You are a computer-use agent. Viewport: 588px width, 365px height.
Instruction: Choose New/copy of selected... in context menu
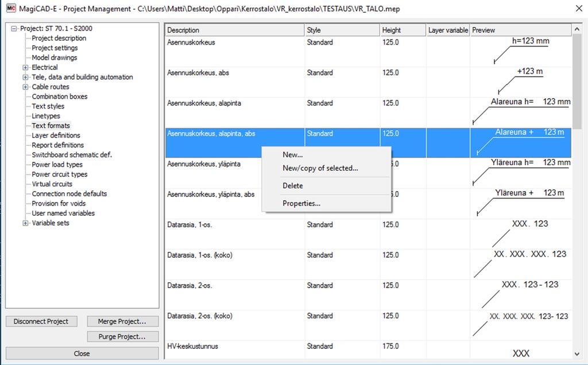320,168
